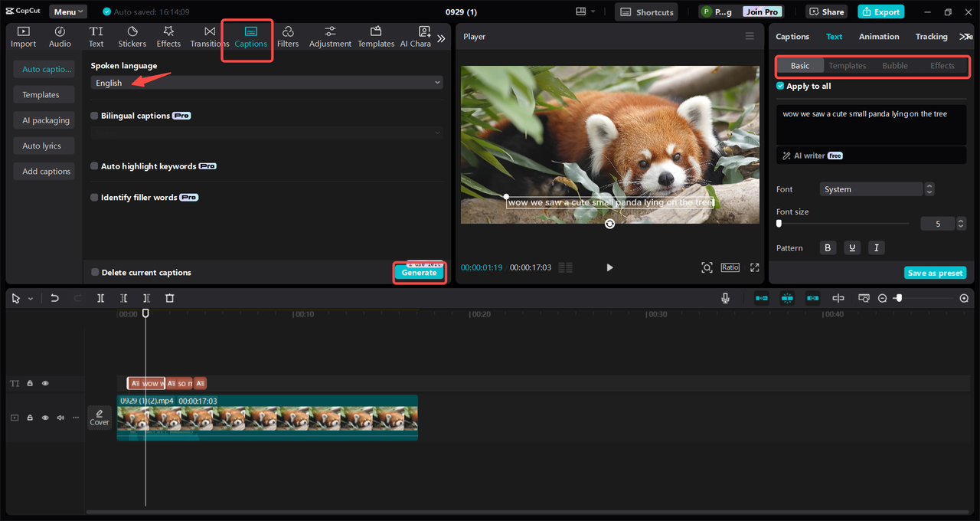Click the timeline zoom in plus icon
Screen dimensions: 980x521
click(x=964, y=298)
